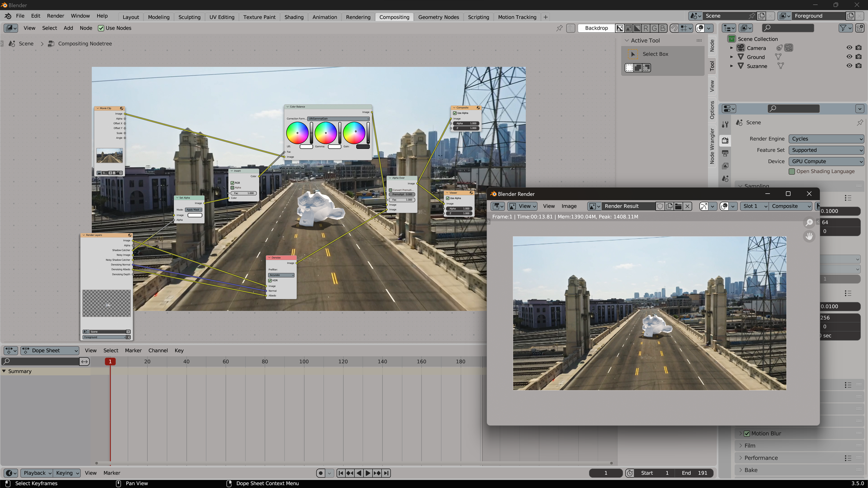Click the Gain color wheel in Color Balance
Screen dimensions: 868x488
[x=354, y=133]
